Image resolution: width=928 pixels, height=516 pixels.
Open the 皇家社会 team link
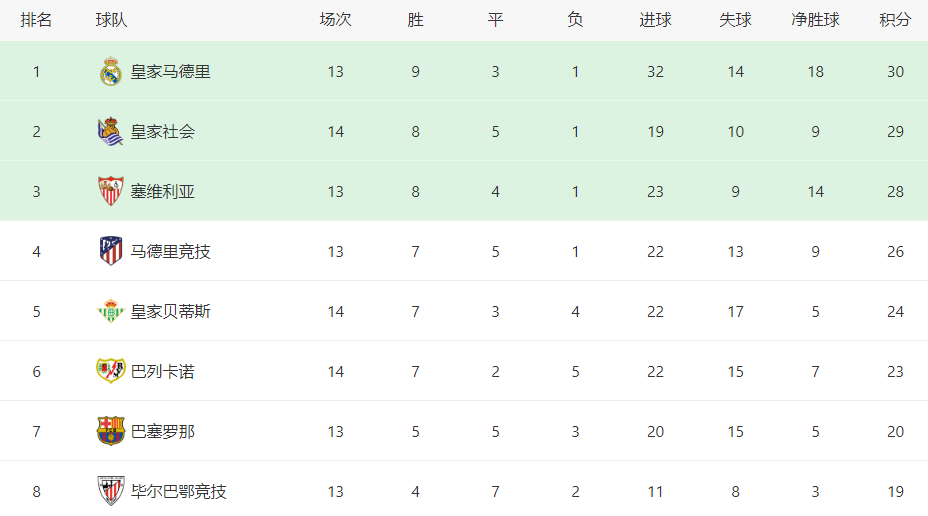(x=163, y=132)
